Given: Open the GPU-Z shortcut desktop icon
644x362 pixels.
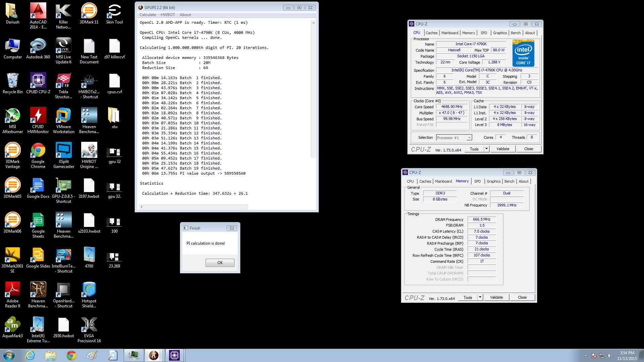Looking at the screenshot, I should pyautogui.click(x=63, y=190).
